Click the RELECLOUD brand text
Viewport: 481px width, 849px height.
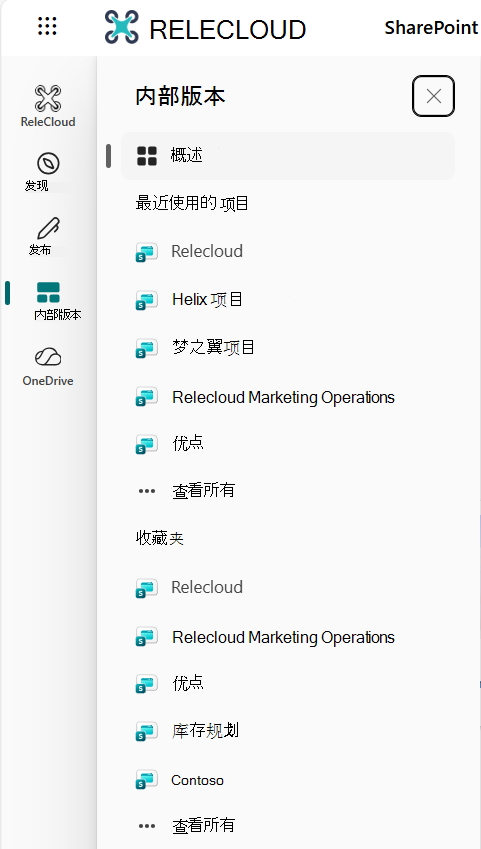tap(228, 30)
